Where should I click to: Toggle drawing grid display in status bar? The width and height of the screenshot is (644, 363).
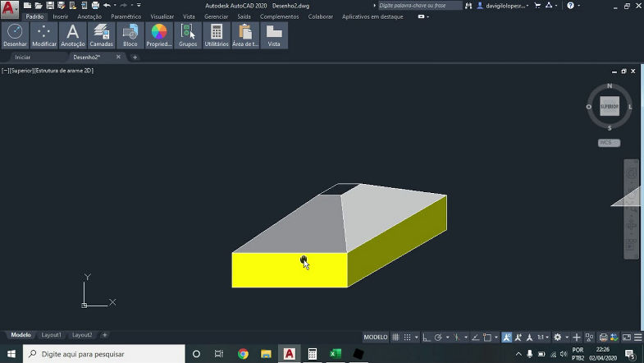tap(395, 337)
